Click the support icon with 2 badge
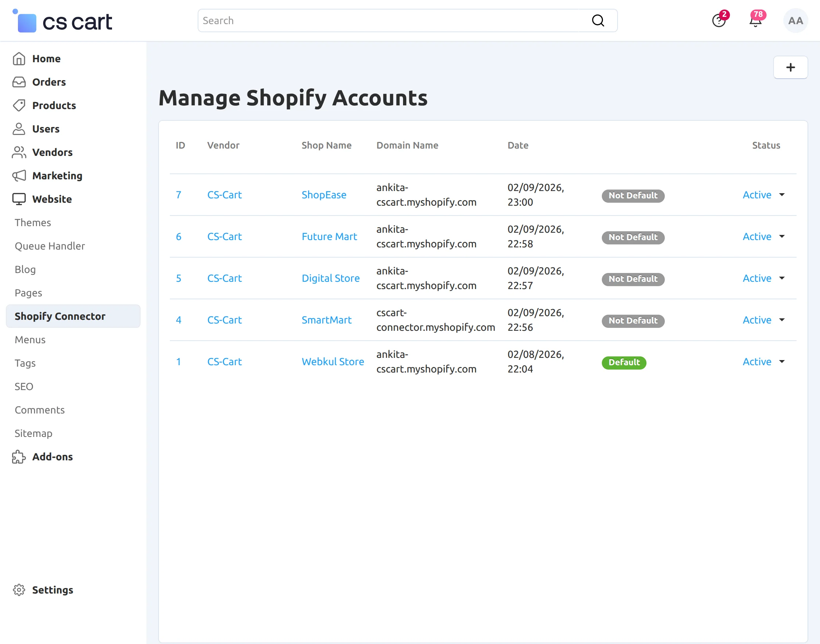 719,21
